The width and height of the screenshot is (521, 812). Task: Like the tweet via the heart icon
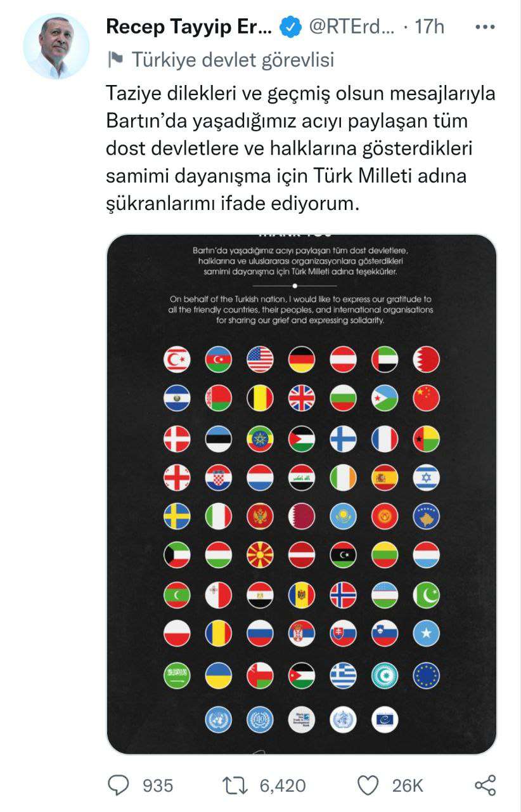pyautogui.click(x=368, y=785)
